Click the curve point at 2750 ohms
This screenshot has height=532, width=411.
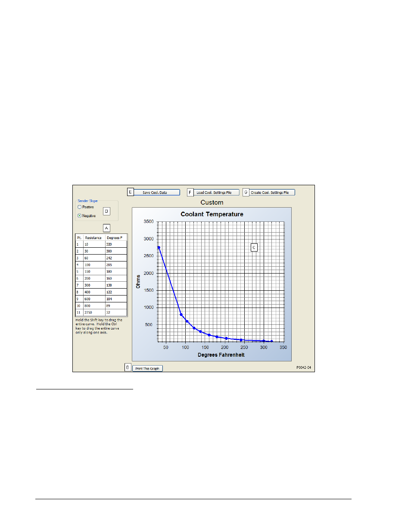(x=159, y=248)
